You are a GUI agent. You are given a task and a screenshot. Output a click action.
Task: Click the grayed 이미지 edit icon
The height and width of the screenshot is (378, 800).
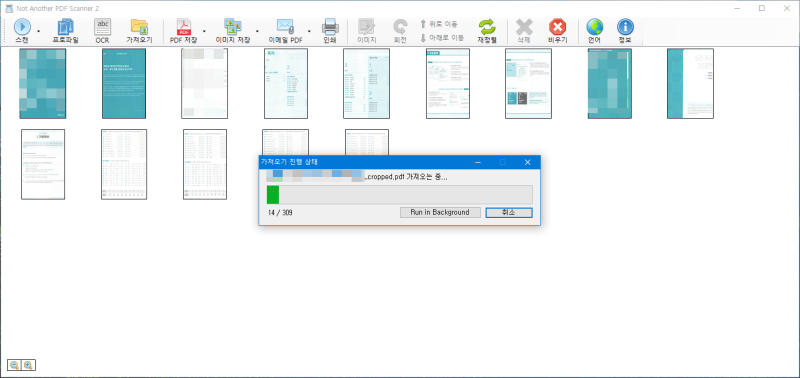coord(366,26)
